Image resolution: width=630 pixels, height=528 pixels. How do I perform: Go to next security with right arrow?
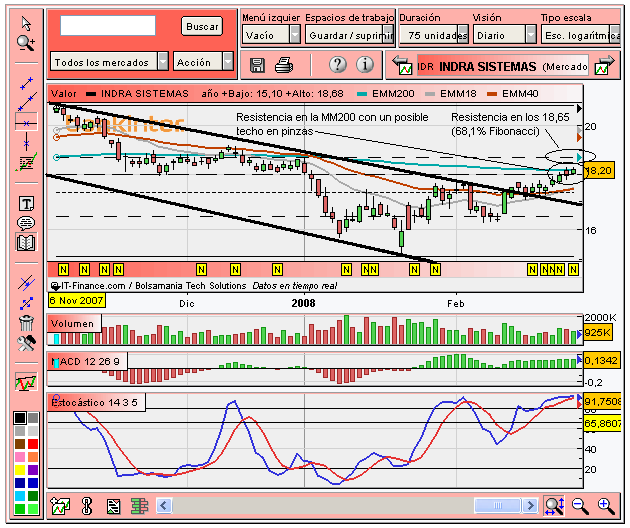click(605, 66)
